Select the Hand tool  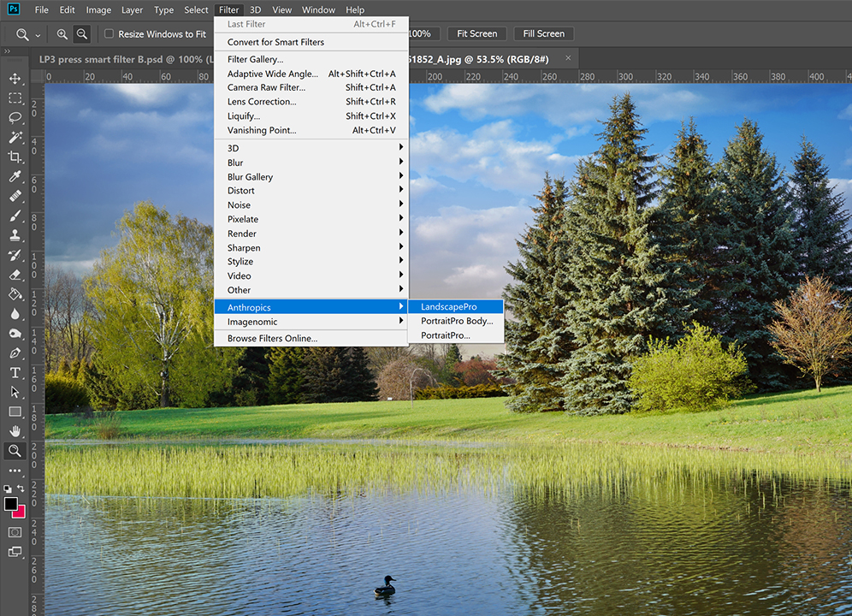pos(14,430)
